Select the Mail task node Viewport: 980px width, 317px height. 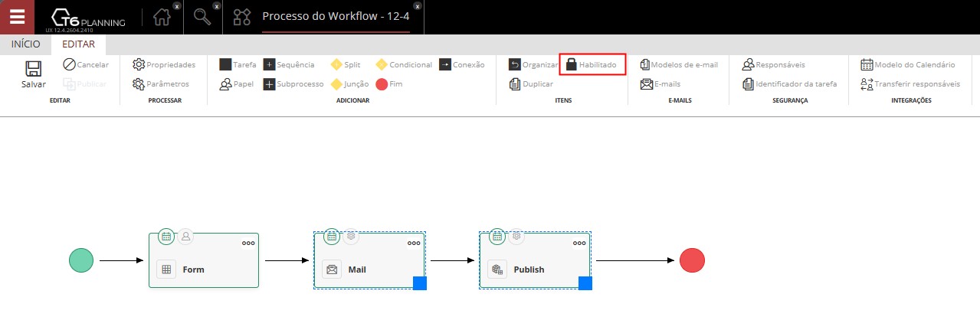point(369,260)
